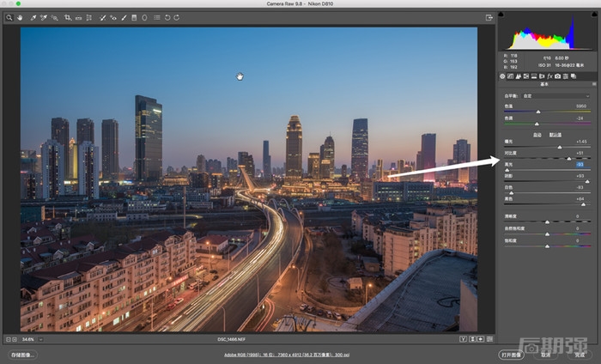Click the shadows (阴影) slider
This screenshot has height=364, width=601.
(x=547, y=181)
